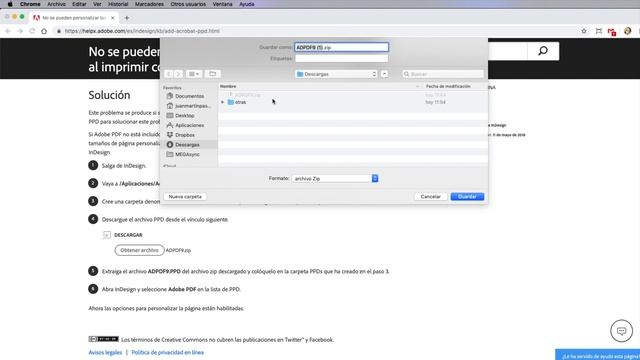Open the view mode dropdown in dialog
This screenshot has width=640, height=360.
[194, 74]
